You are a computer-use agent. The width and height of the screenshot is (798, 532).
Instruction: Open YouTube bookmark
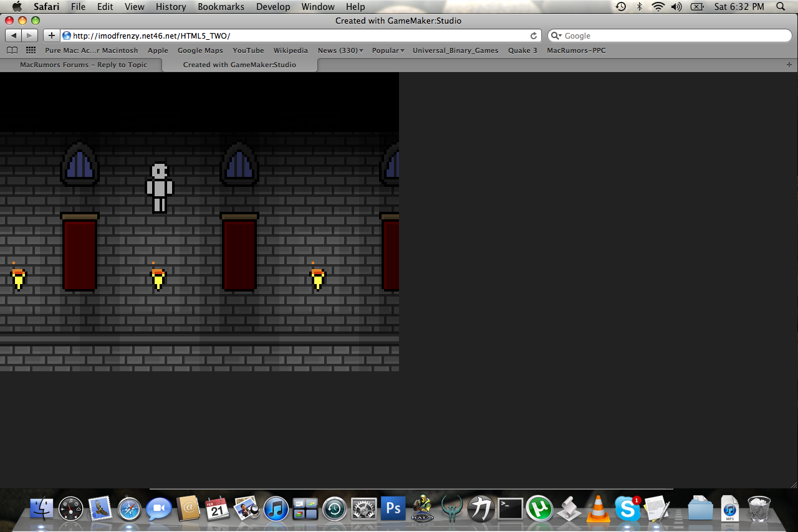click(248, 50)
